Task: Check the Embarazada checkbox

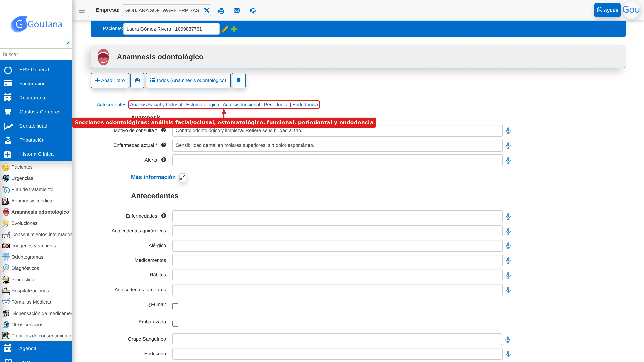Action: point(175,324)
